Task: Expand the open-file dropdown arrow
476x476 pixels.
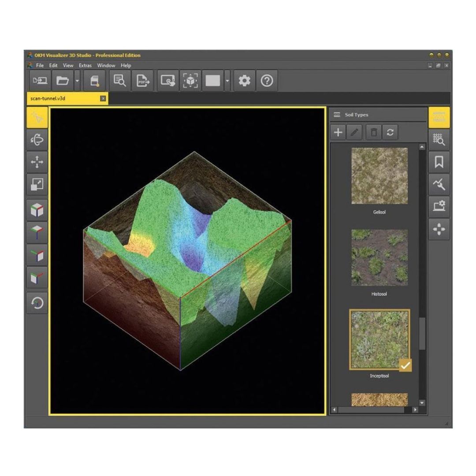Action: 77,81
